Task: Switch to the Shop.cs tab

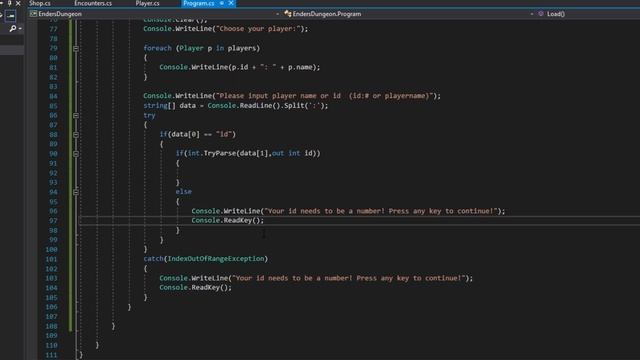Action: [x=40, y=3]
